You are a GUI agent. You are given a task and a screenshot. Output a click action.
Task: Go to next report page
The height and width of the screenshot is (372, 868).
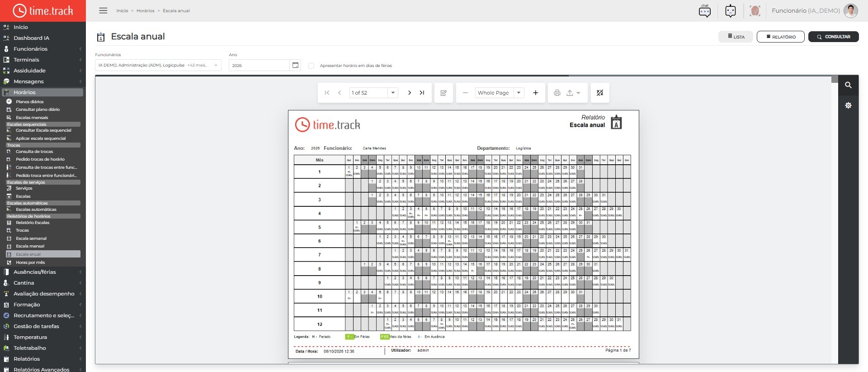click(x=410, y=93)
